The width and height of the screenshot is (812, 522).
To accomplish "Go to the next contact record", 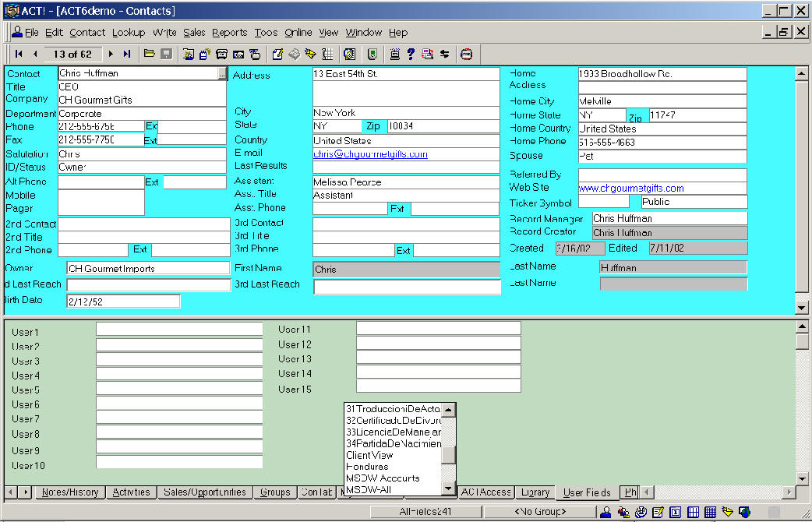I will click(111, 54).
